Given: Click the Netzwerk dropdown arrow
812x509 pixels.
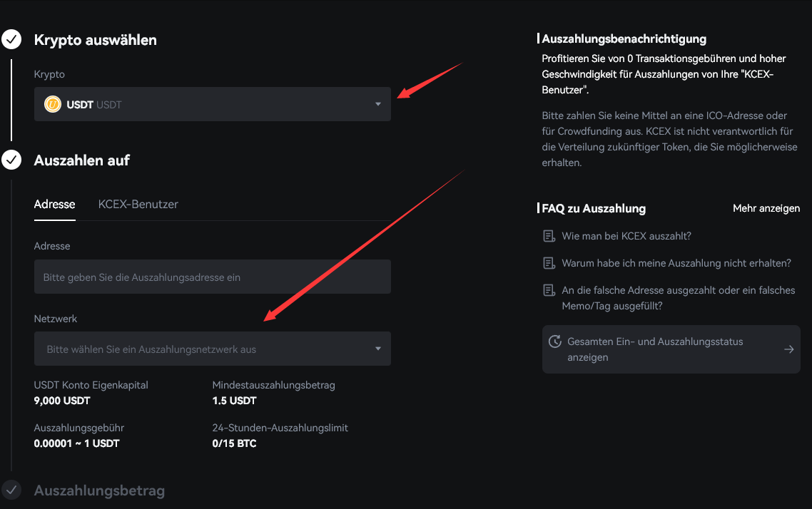Looking at the screenshot, I should tap(378, 349).
